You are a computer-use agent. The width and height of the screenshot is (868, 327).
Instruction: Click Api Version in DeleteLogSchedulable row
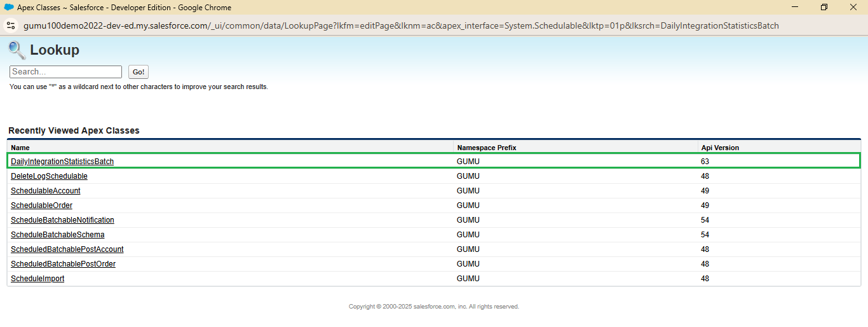[x=705, y=176]
